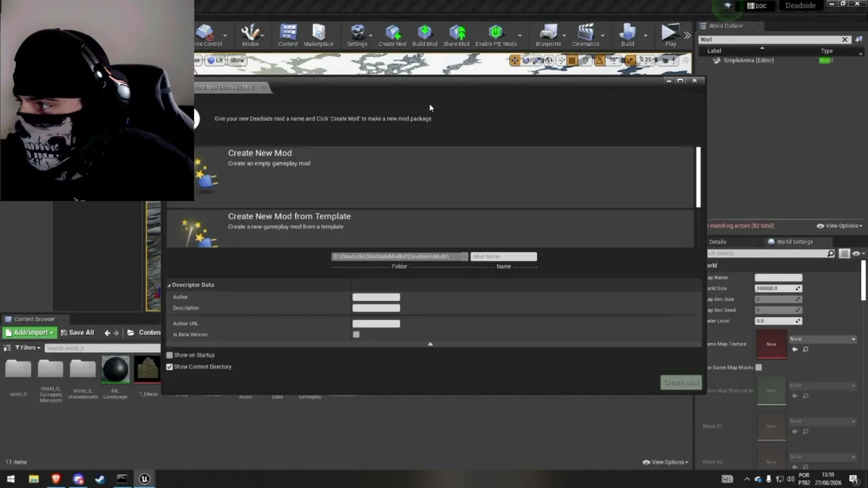The height and width of the screenshot is (488, 868).
Task: Open the Filters dropdown in Content Browser
Action: click(27, 348)
